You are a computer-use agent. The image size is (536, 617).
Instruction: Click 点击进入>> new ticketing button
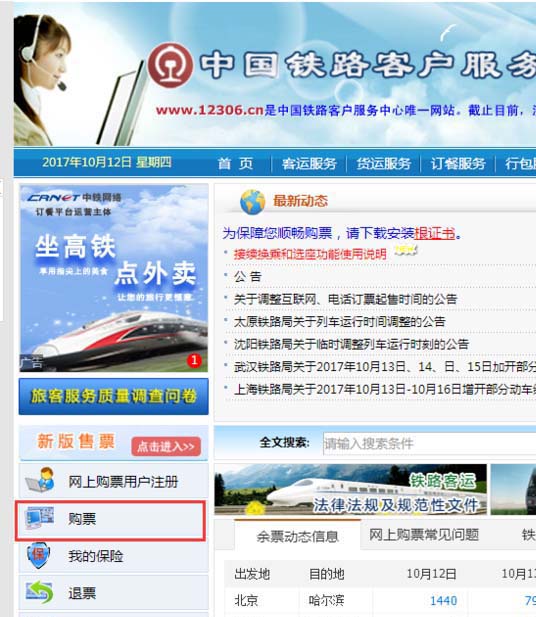tap(166, 446)
